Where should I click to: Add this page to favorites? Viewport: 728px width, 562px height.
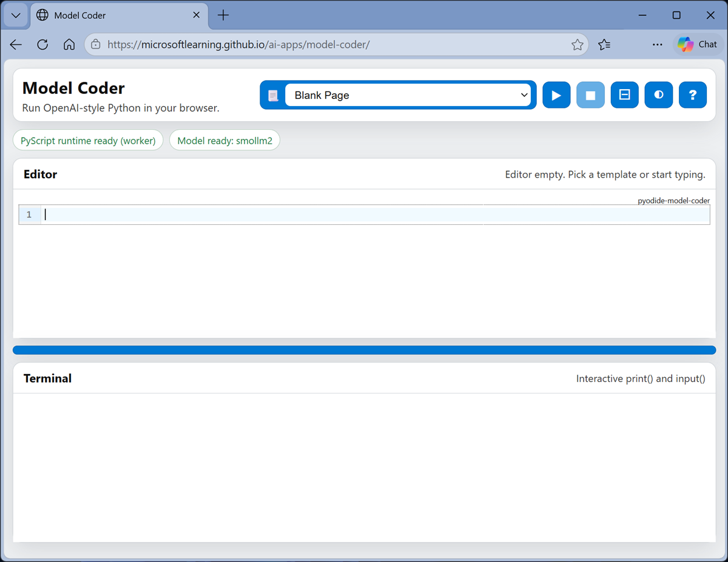tap(577, 44)
